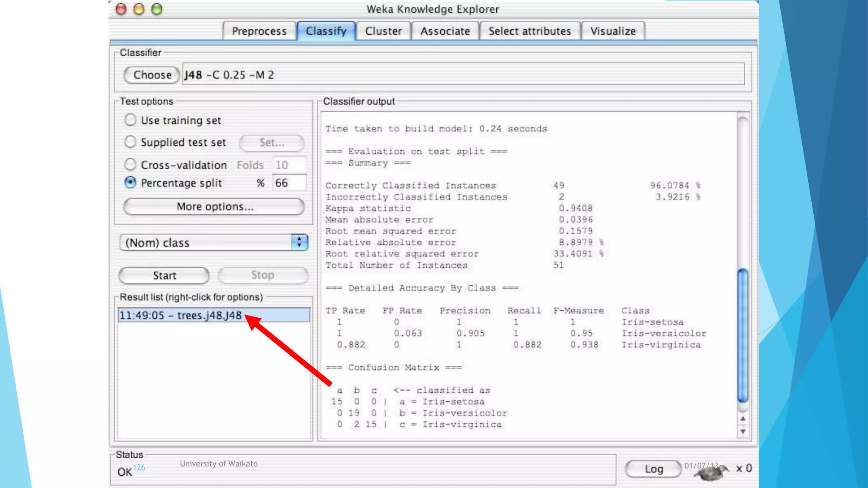Viewport: 868px width, 488px height.
Task: Click the yellow minimize window button
Action: [139, 9]
